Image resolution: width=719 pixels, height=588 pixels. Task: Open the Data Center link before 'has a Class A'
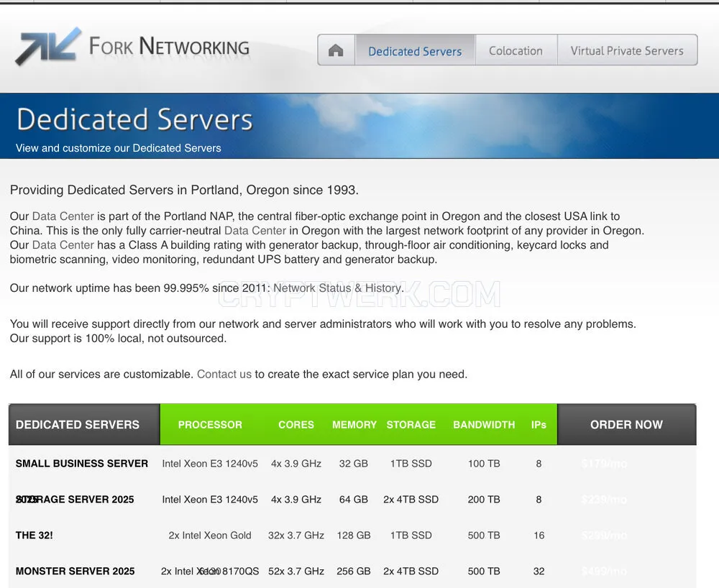coord(63,245)
